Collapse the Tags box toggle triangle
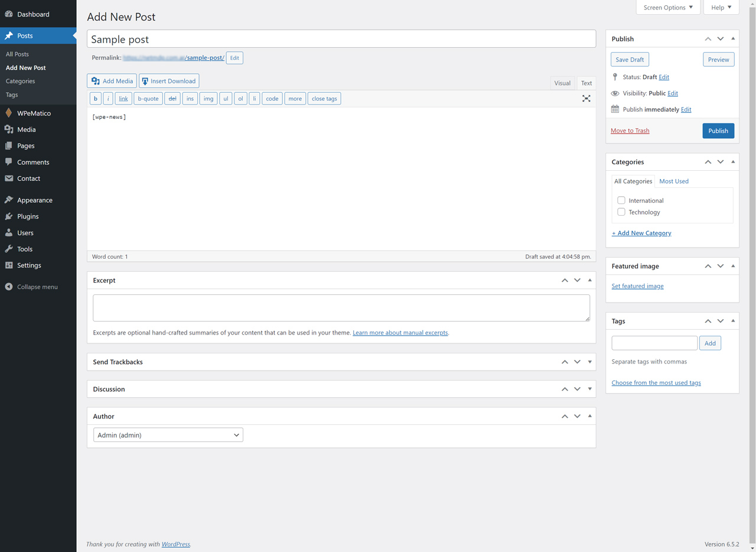The image size is (756, 552). click(733, 321)
